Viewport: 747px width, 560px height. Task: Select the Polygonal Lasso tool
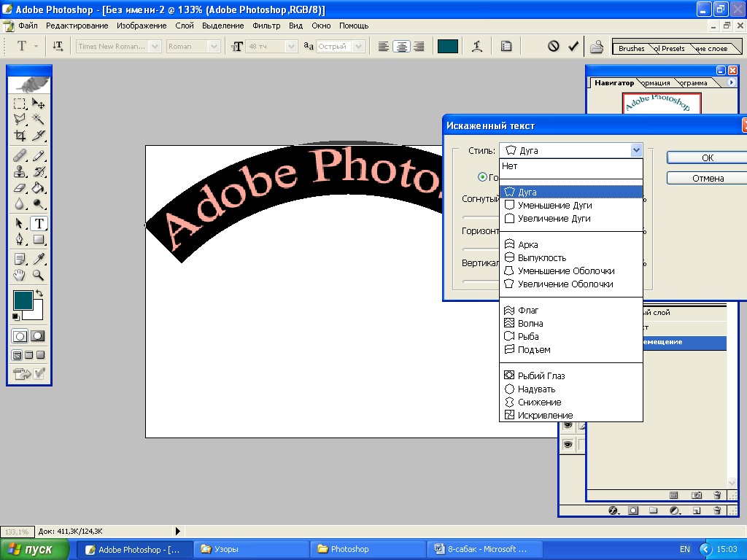pyautogui.click(x=20, y=119)
